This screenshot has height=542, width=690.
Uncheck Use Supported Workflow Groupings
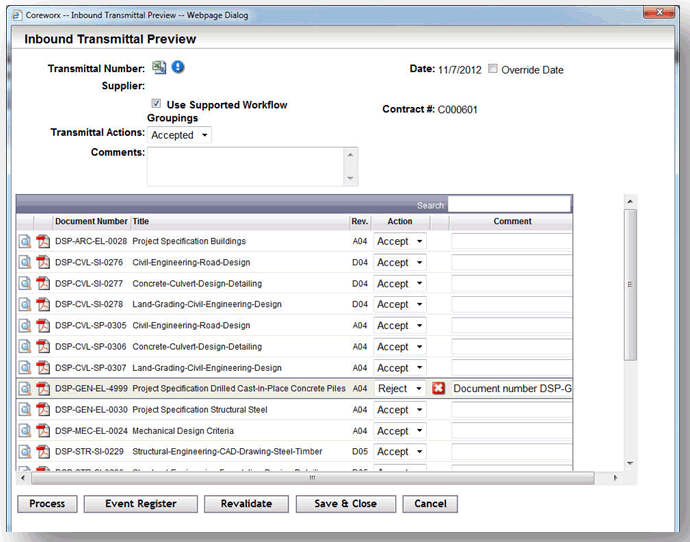156,103
